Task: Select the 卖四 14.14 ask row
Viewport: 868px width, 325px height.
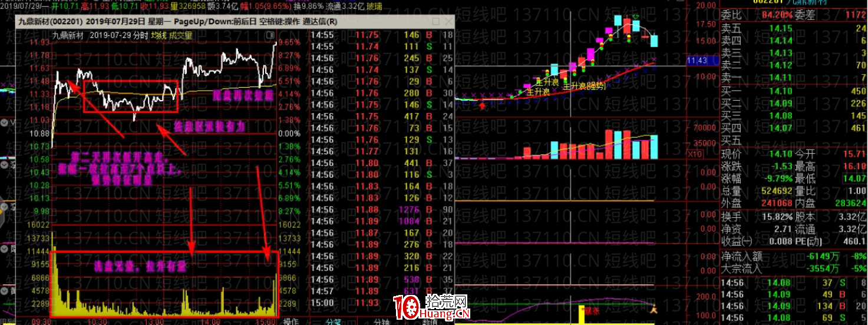Action: 794,41
